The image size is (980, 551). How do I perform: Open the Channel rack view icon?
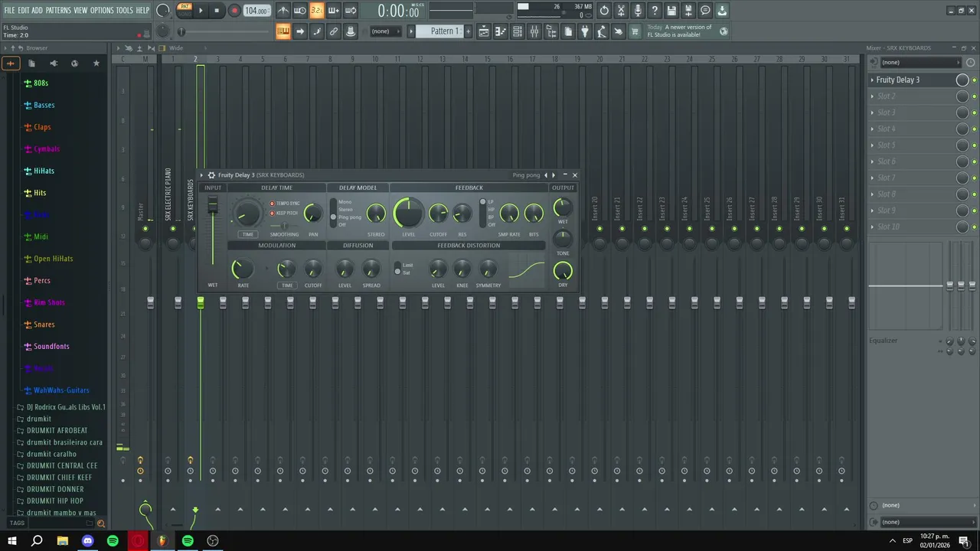pos(518,31)
